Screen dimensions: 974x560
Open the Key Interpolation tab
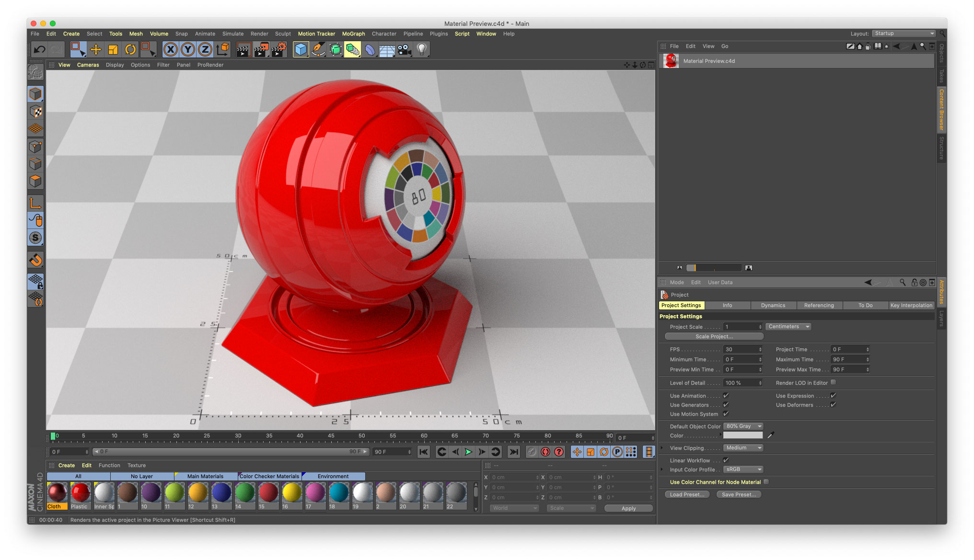point(911,306)
